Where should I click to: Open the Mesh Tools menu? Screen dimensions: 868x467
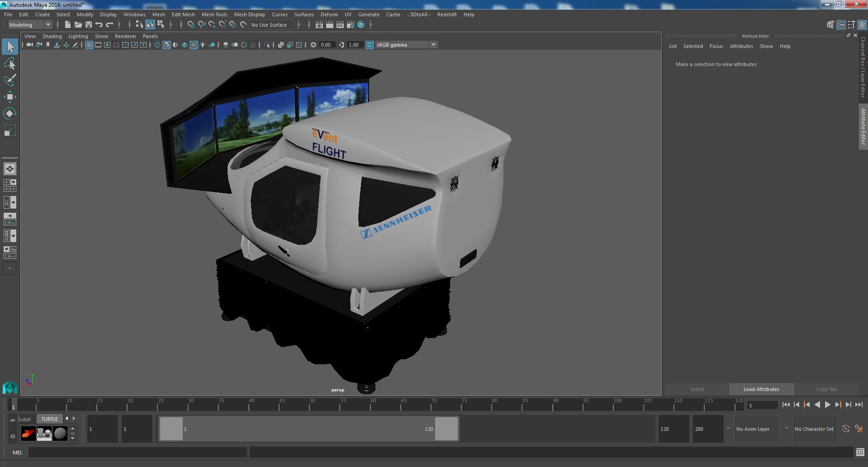(214, 14)
